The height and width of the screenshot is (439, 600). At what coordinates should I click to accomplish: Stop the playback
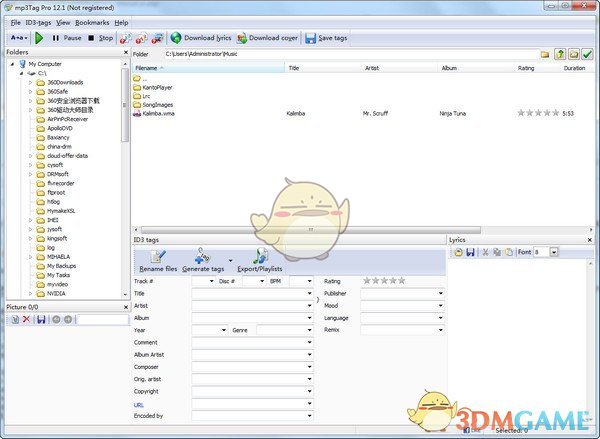101,38
